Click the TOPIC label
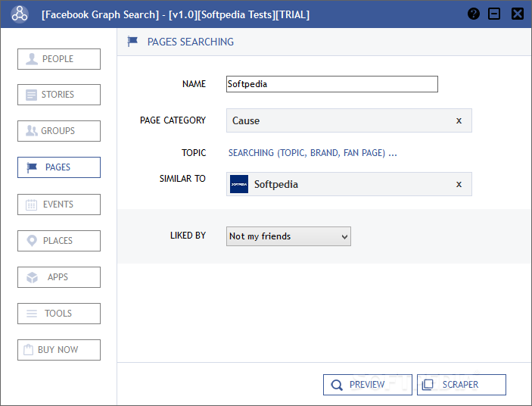 point(194,153)
